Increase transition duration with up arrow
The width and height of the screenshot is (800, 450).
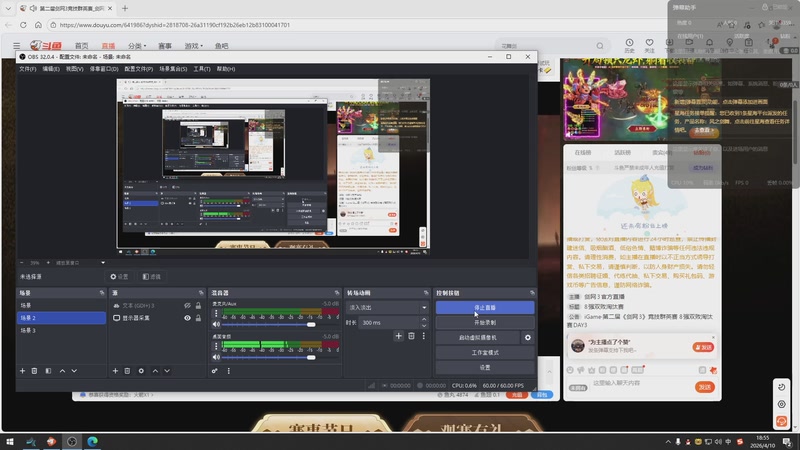pyautogui.click(x=424, y=320)
